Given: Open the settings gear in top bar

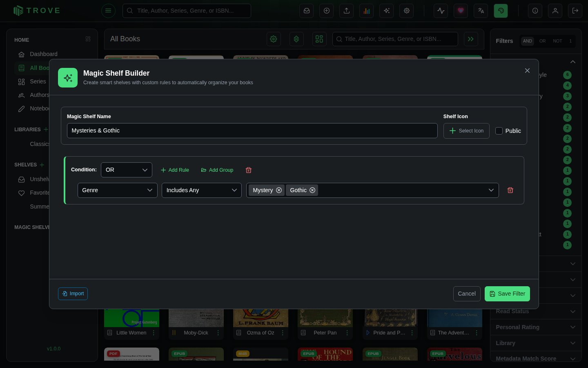Looking at the screenshot, I should tap(407, 11).
